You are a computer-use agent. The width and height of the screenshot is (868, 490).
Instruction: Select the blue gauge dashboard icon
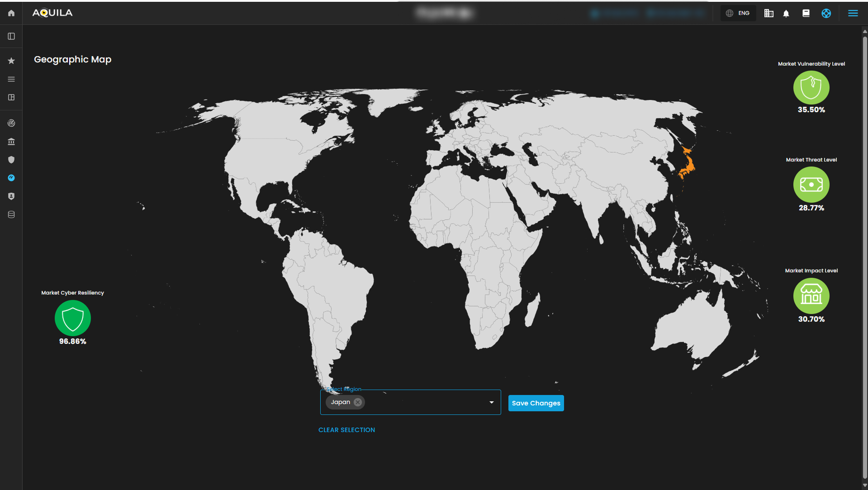tap(11, 178)
